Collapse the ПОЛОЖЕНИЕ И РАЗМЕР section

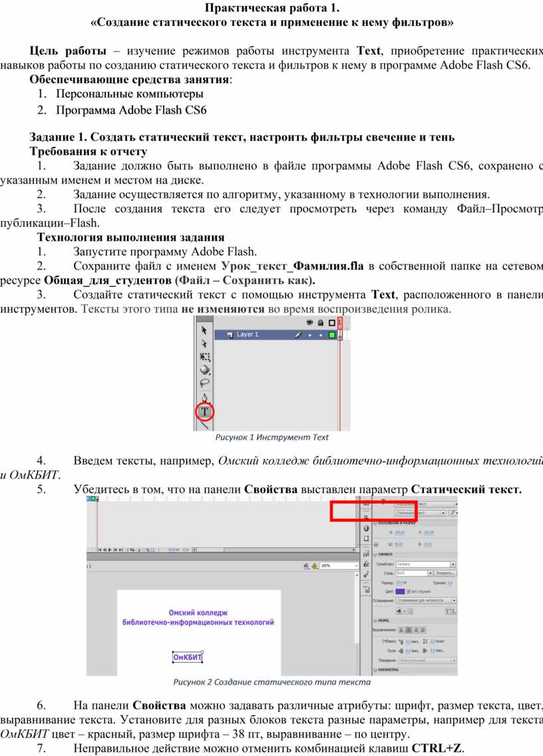(376, 522)
